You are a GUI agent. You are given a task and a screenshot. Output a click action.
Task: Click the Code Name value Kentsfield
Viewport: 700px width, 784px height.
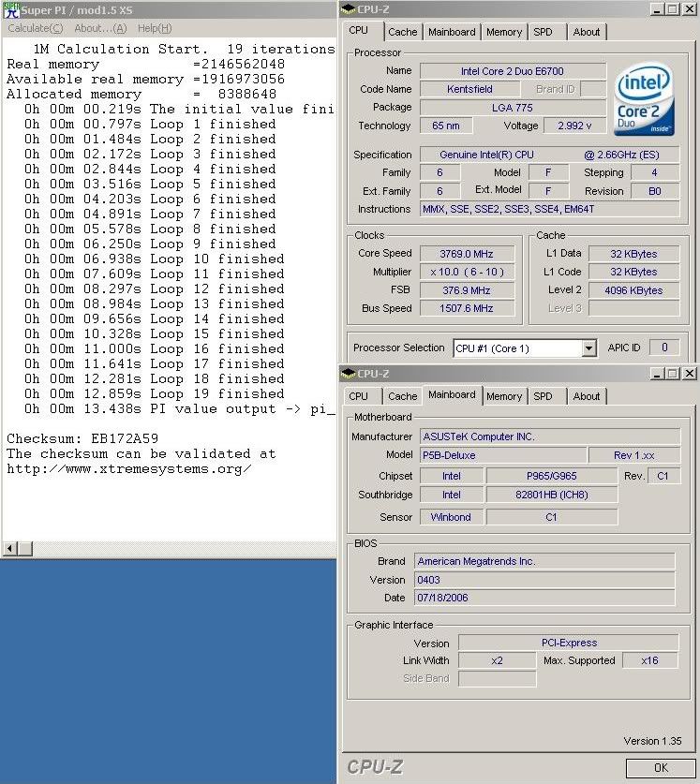pyautogui.click(x=469, y=89)
